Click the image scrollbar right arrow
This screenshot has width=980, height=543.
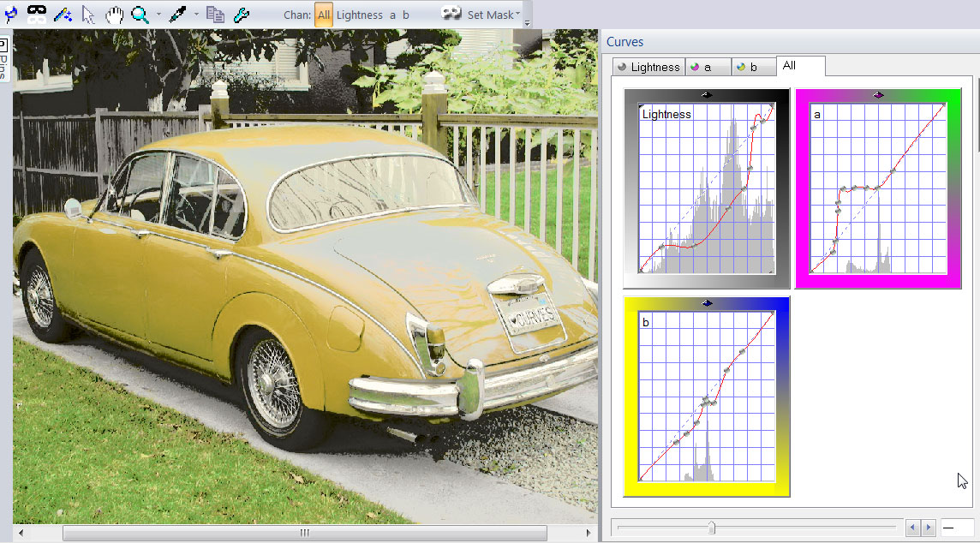tap(589, 533)
